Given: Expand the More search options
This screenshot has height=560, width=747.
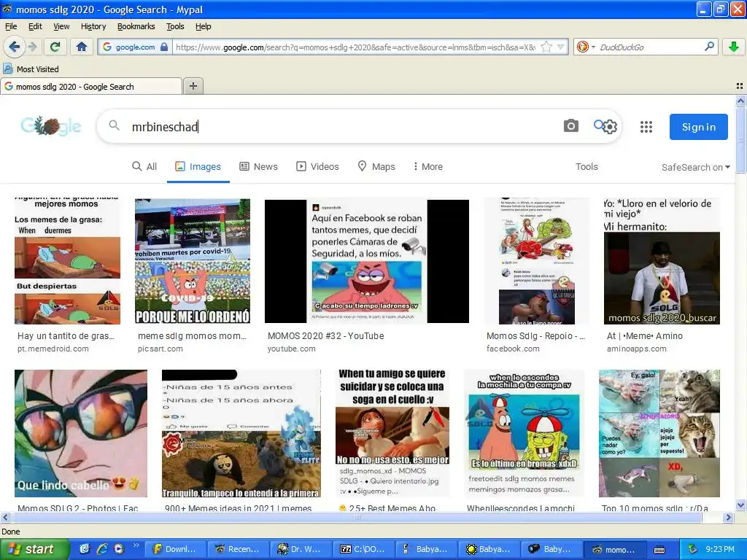Looking at the screenshot, I should [x=427, y=166].
